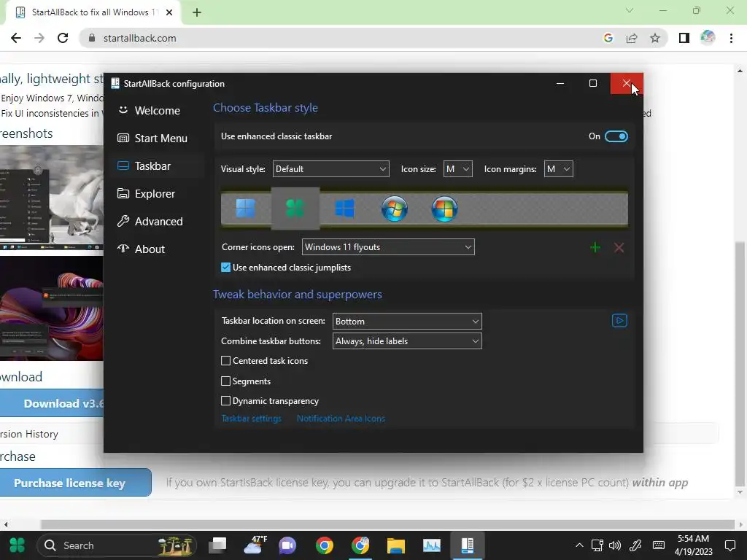747x560 pixels.
Task: Open horse screenshot thumbnail on webpage
Action: coord(52,198)
